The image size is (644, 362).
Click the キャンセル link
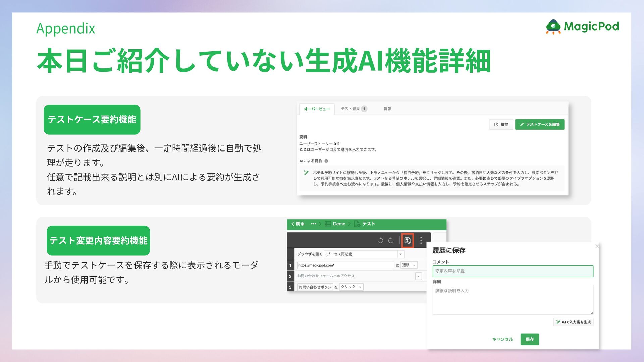tap(502, 339)
